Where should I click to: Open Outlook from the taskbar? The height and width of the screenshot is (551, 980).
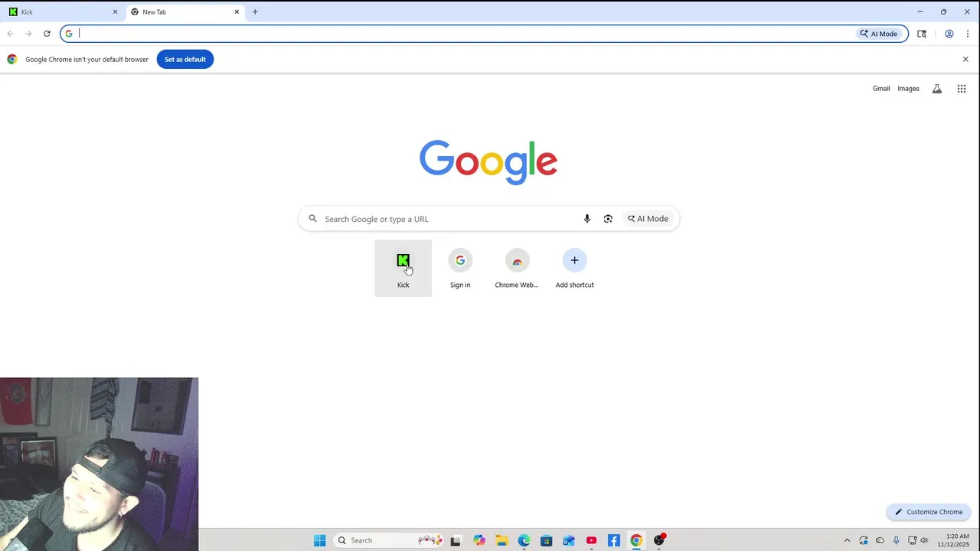pyautogui.click(x=569, y=540)
